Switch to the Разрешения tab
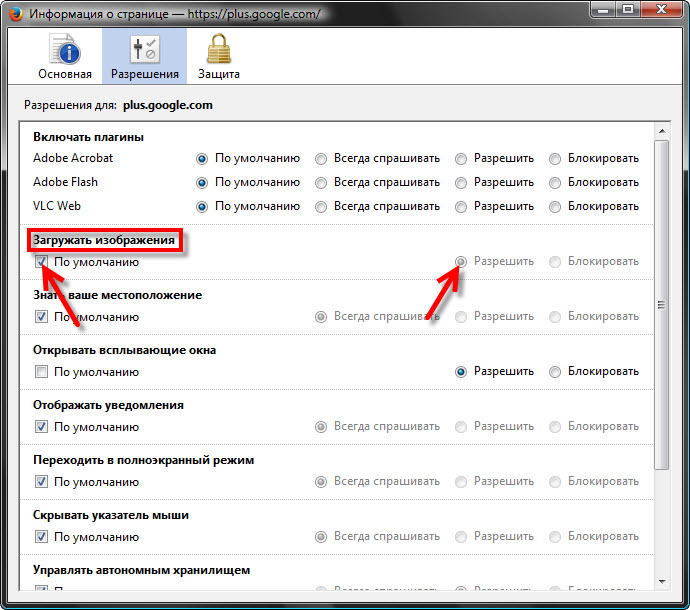This screenshot has width=690, height=610. coord(144,57)
